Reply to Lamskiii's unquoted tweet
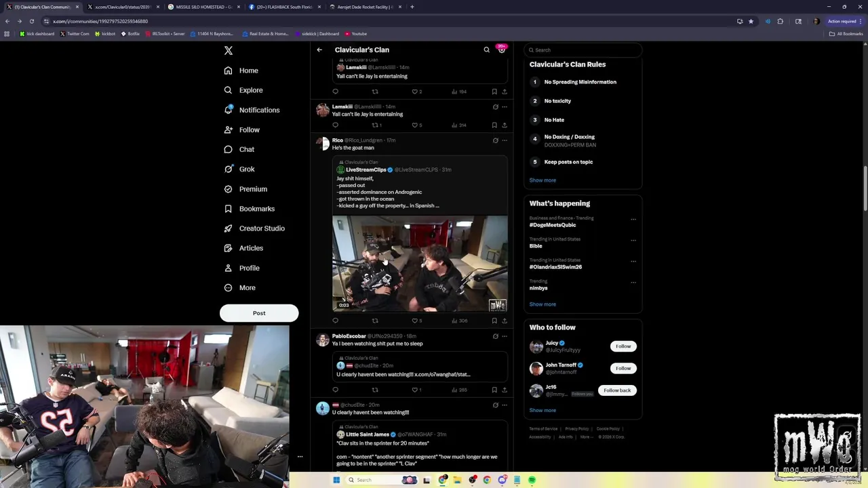 pyautogui.click(x=335, y=125)
